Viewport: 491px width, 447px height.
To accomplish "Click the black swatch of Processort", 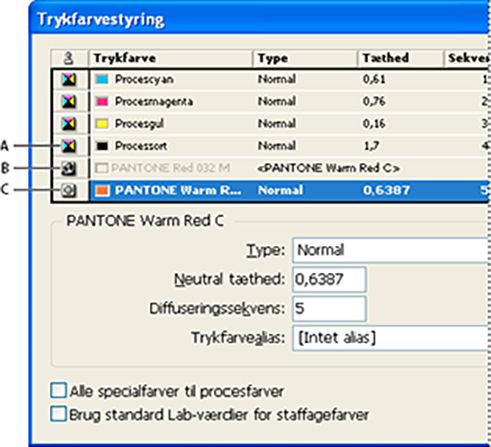I will tap(102, 146).
